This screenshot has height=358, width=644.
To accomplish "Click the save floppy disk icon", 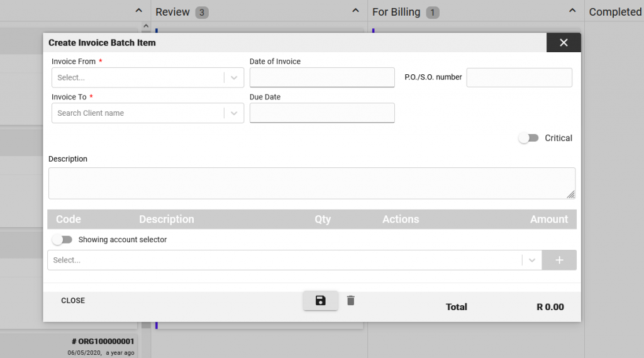I will (320, 301).
